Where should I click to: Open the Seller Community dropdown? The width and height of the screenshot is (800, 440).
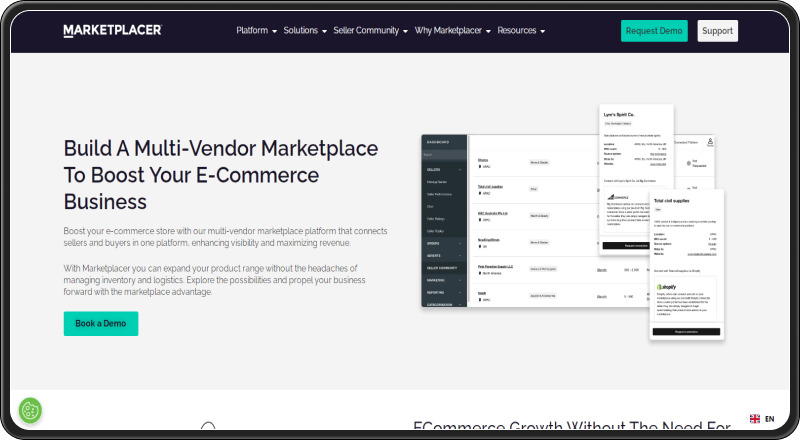370,31
